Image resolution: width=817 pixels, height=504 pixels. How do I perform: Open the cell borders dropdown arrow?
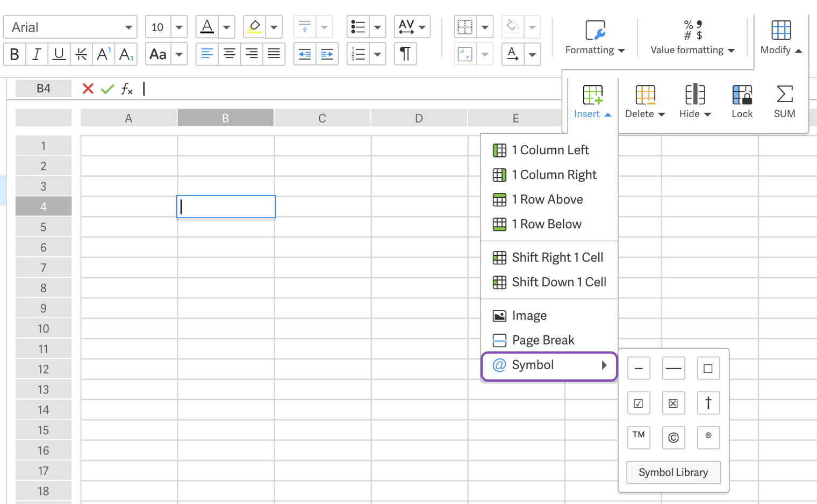tap(485, 27)
